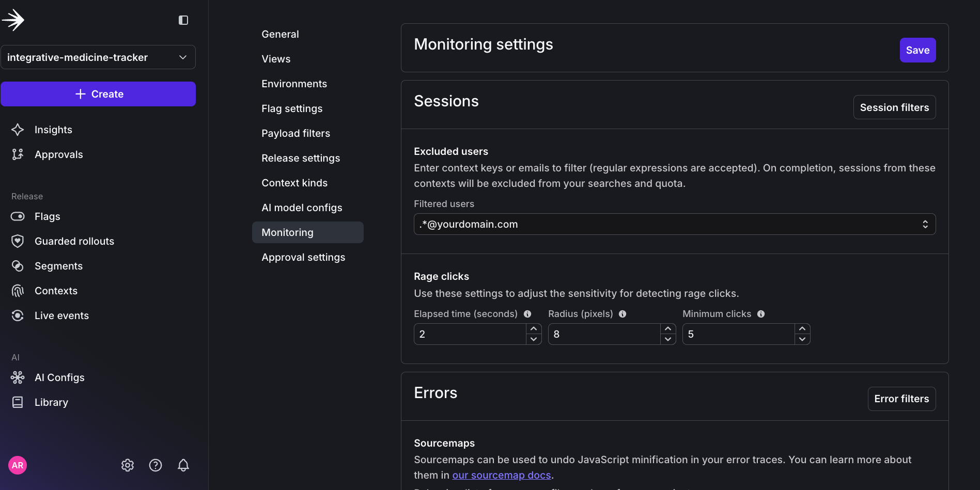Select the Approvals icon

tap(18, 154)
